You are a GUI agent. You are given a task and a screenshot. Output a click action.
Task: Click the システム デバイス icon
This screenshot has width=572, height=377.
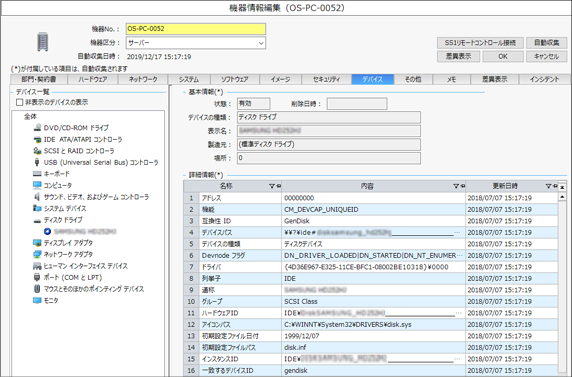coord(37,208)
